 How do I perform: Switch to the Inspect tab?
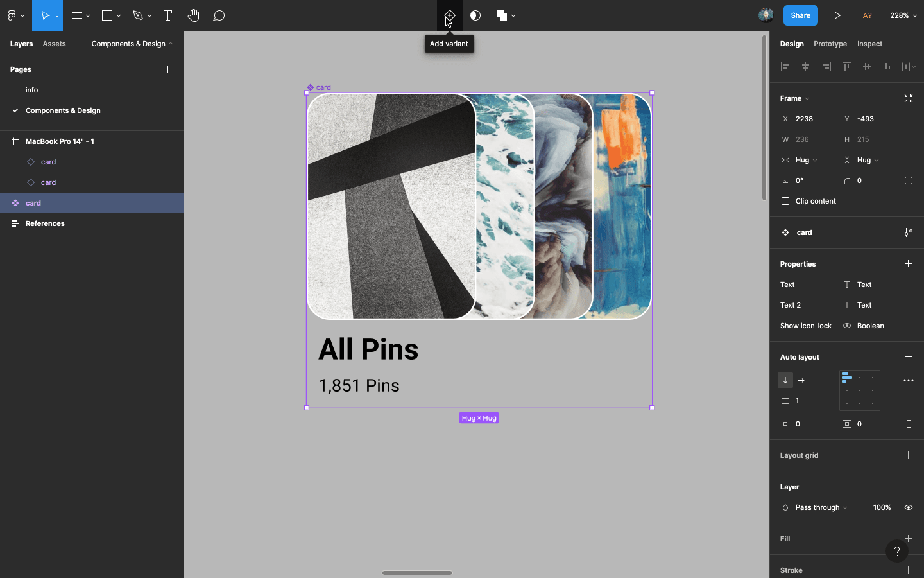pyautogui.click(x=869, y=44)
